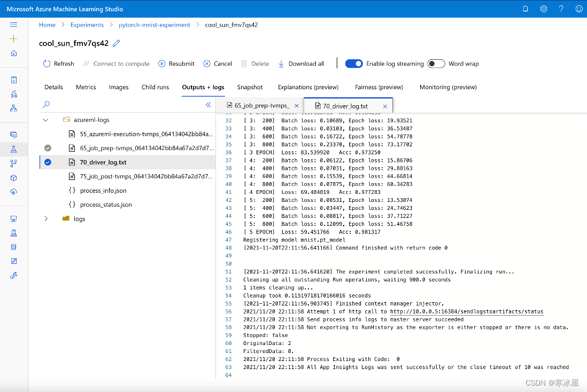Uncheck the 70_driver_log.txt selection circle
The image size is (587, 392).
[x=48, y=162]
